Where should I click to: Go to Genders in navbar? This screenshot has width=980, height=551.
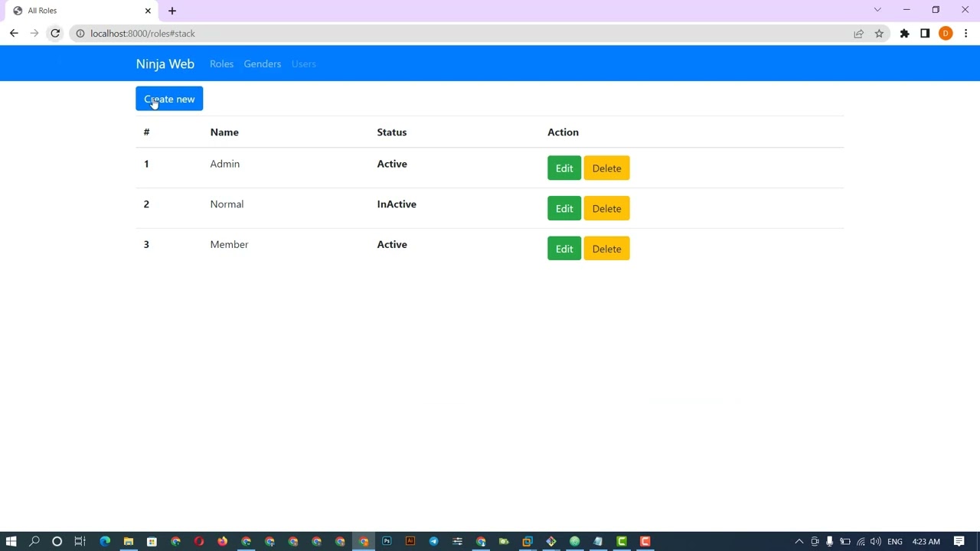pos(263,64)
